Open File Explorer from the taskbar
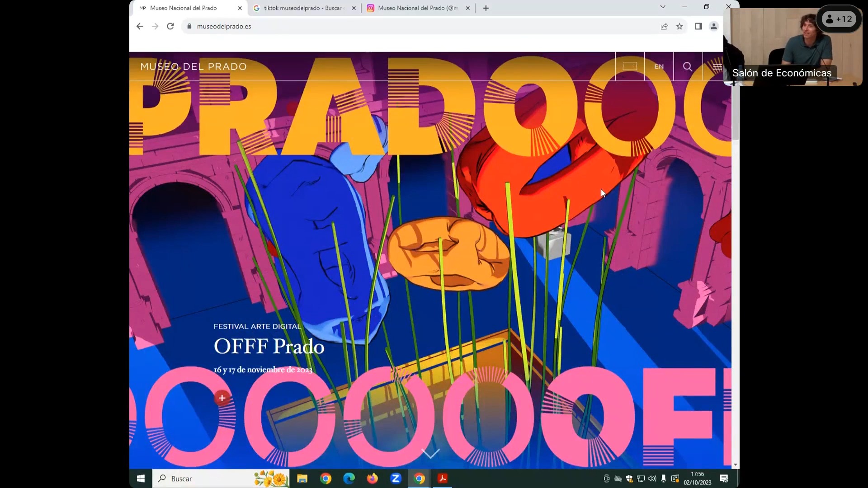 click(302, 479)
